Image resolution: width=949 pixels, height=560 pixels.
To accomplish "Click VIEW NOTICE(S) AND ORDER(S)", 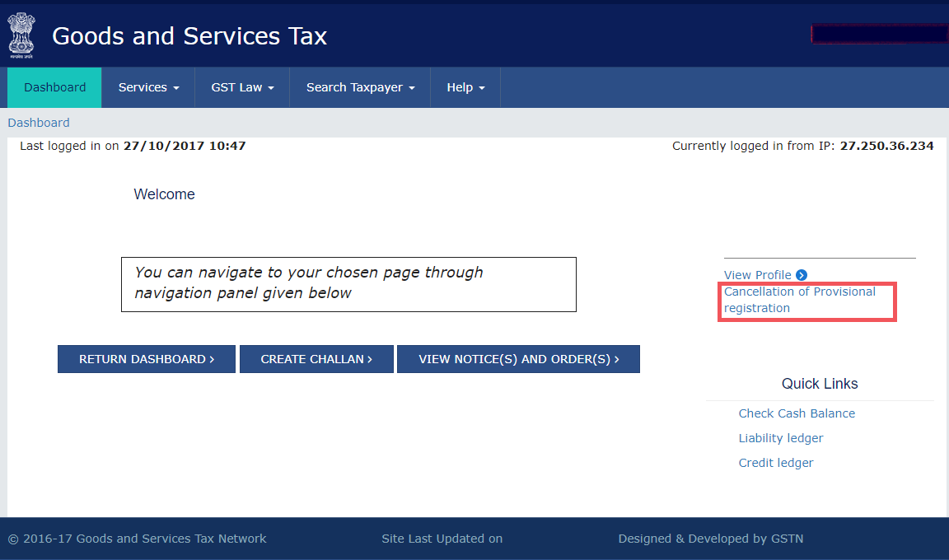I will pos(518,358).
